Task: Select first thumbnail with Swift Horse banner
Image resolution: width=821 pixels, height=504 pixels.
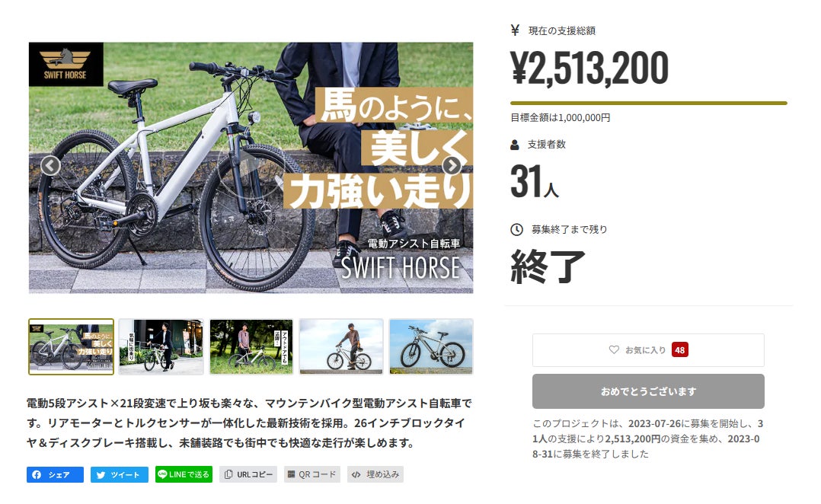Action: click(72, 346)
